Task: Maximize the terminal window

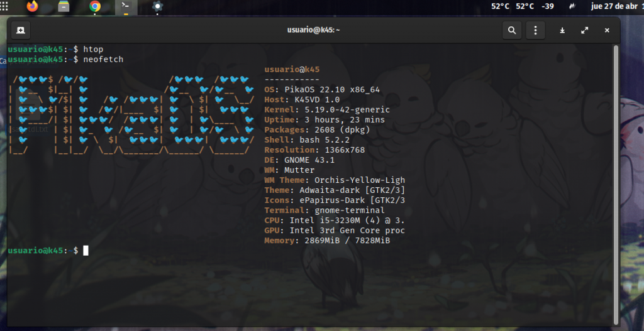Action: pos(584,30)
